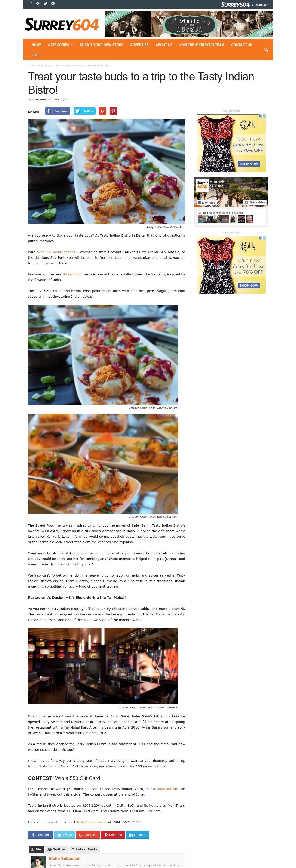Open the Google+ icon in top bar

click(38, 4)
